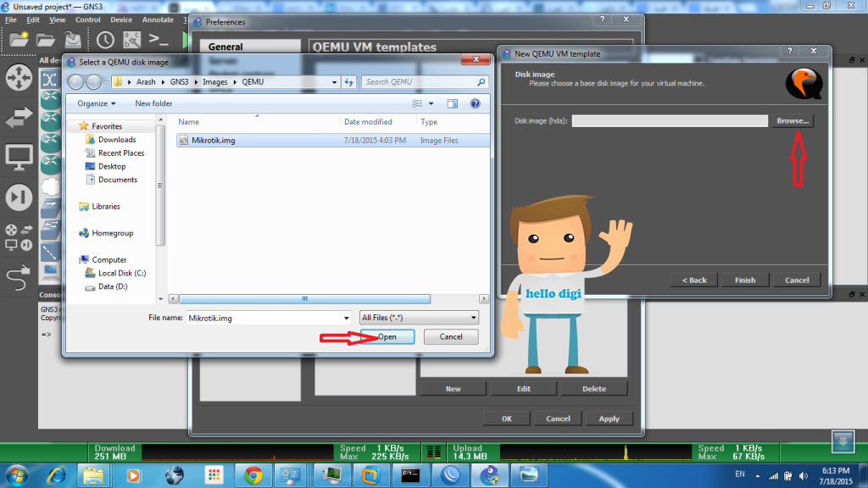The image size is (868, 488).
Task: Expand the GNS3 path segment arrow in breadcrumb
Action: (196, 82)
